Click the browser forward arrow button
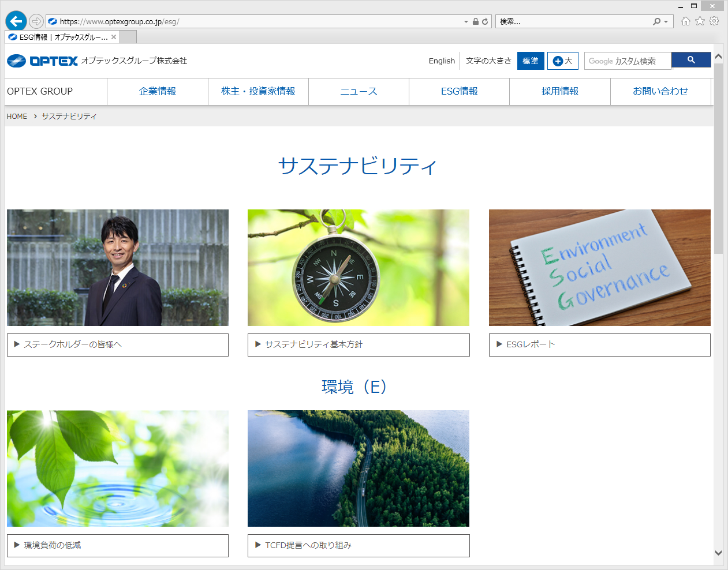Image resolution: width=728 pixels, height=570 pixels. (36, 21)
